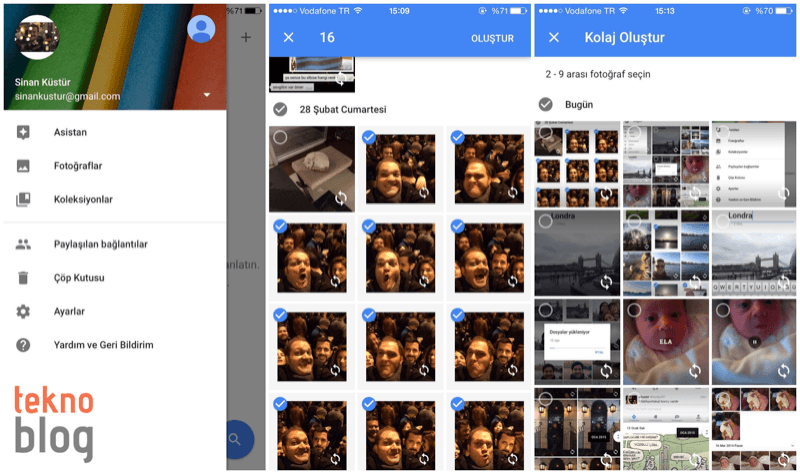Uncheck the second row middle selfie

coord(369,226)
